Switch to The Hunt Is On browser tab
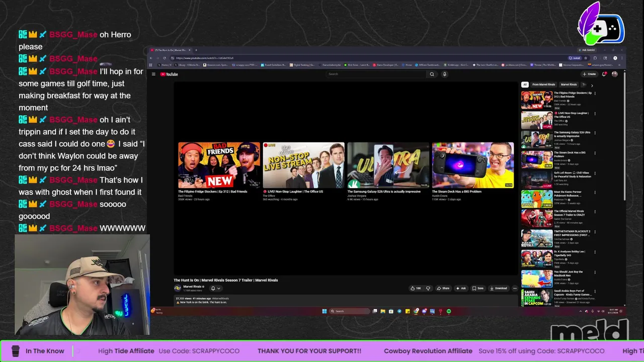 (x=171, y=50)
